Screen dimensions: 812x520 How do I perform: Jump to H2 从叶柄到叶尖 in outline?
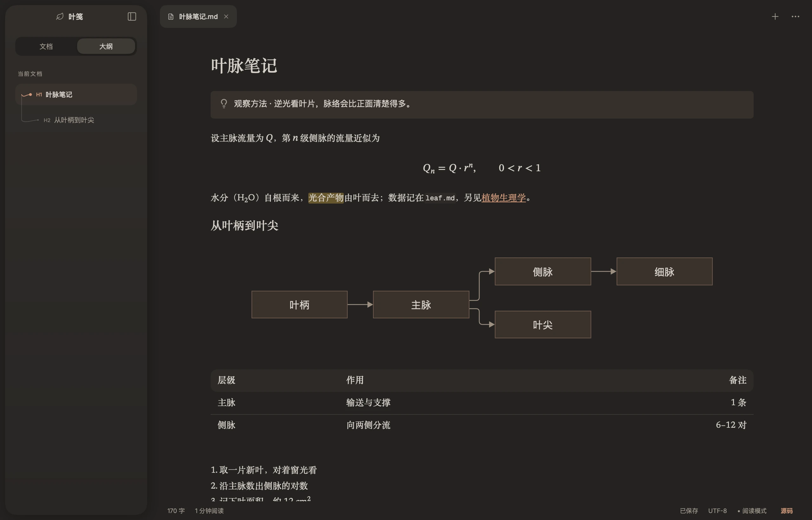76,120
